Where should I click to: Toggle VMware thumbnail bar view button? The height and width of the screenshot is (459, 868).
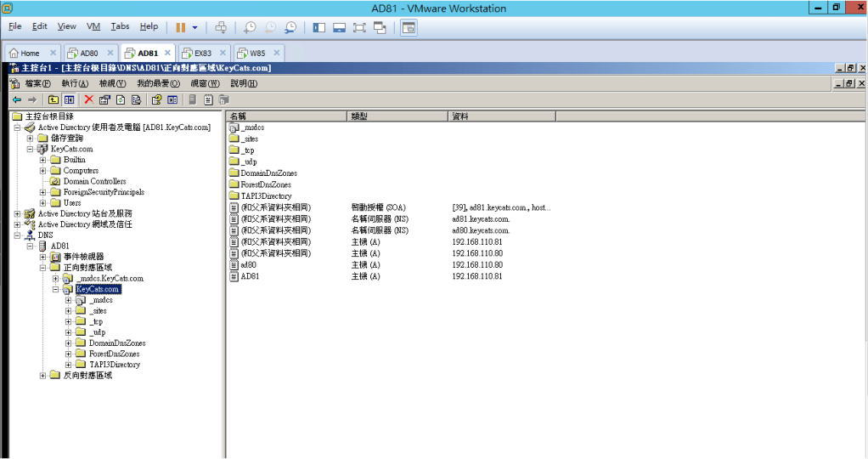pos(339,27)
